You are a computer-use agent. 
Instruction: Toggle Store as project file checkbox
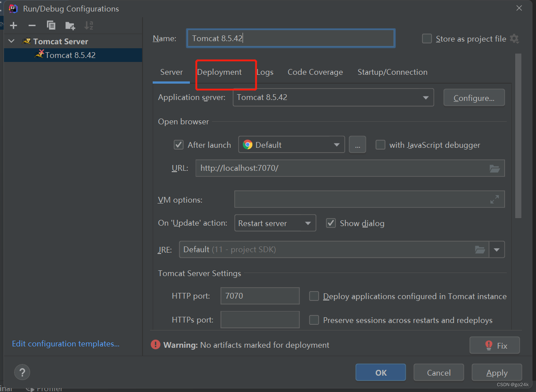[427, 38]
